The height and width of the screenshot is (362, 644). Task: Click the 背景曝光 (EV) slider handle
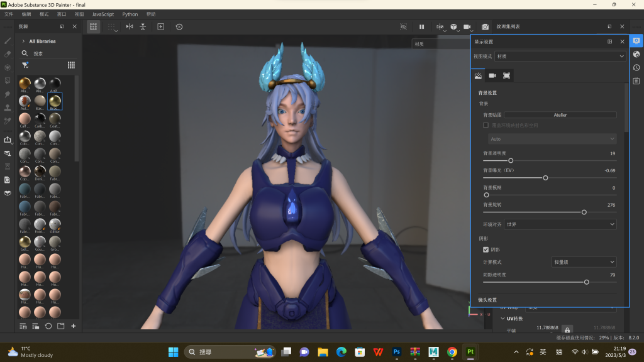545,178
